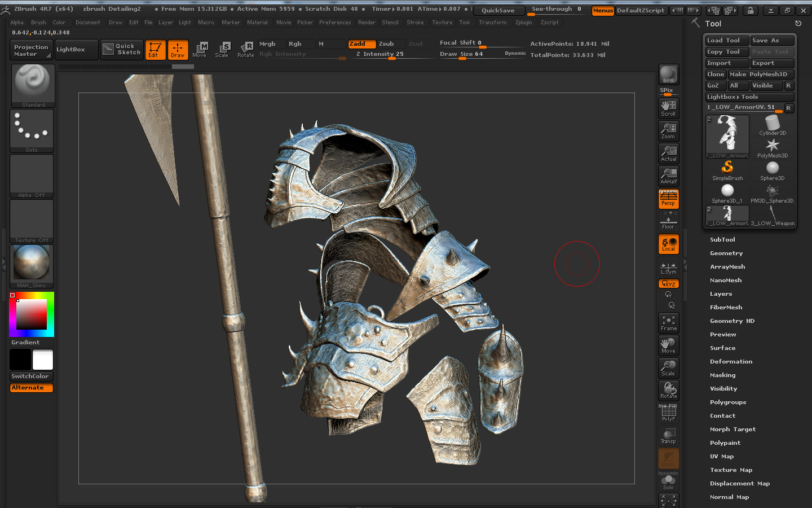This screenshot has height=508, width=812.
Task: Expand the Deformation section
Action: (731, 362)
